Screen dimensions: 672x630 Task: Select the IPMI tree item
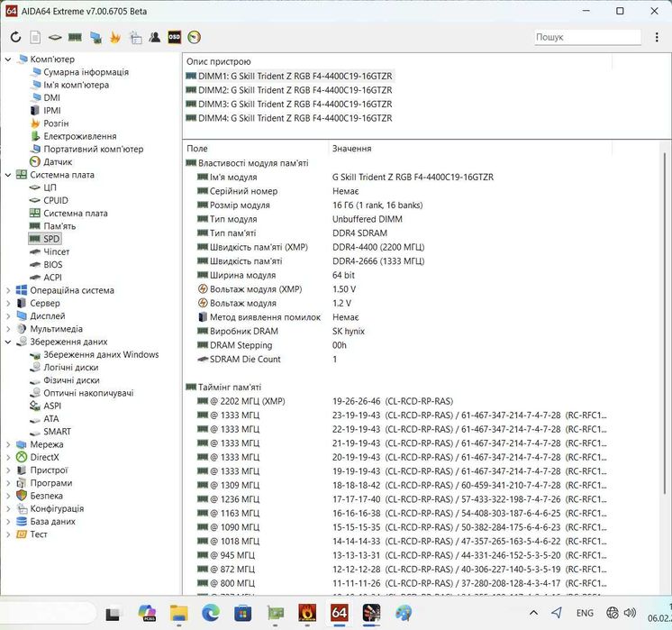(46, 111)
